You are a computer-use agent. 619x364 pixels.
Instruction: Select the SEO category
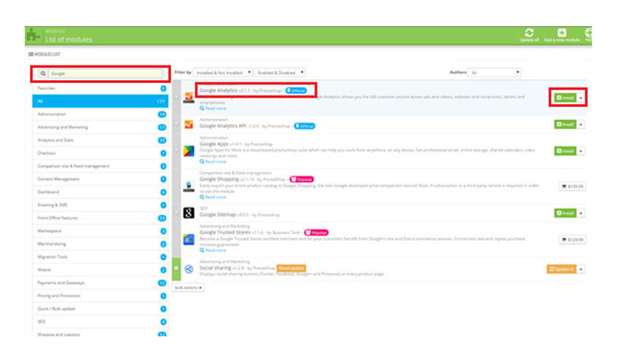100,322
